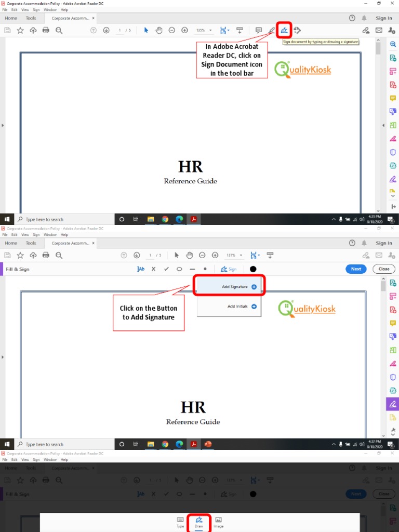
Task: Click the Sign document pen icon in top screenshot toolbar
Action: tap(284, 31)
